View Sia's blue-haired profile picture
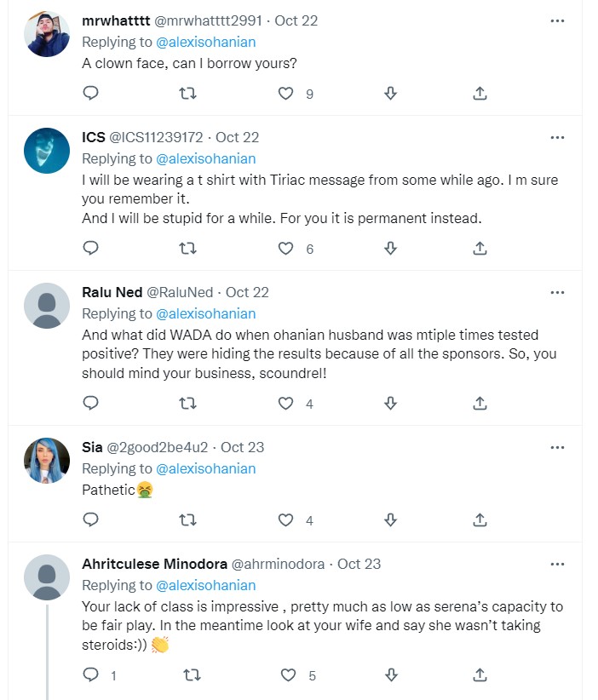Image resolution: width=598 pixels, height=700 pixels. pos(47,461)
